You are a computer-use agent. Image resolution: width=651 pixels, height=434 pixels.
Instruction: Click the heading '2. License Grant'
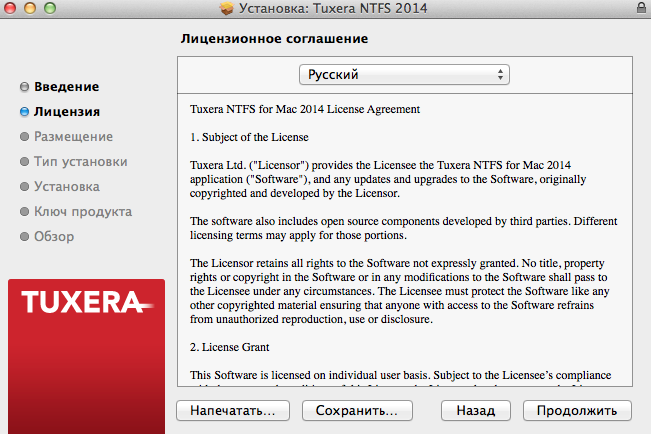[230, 347]
